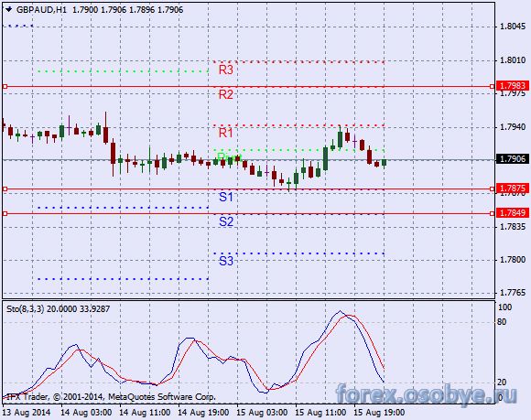Click the current price 1.7906 label
531x420 pixels.
(x=513, y=158)
